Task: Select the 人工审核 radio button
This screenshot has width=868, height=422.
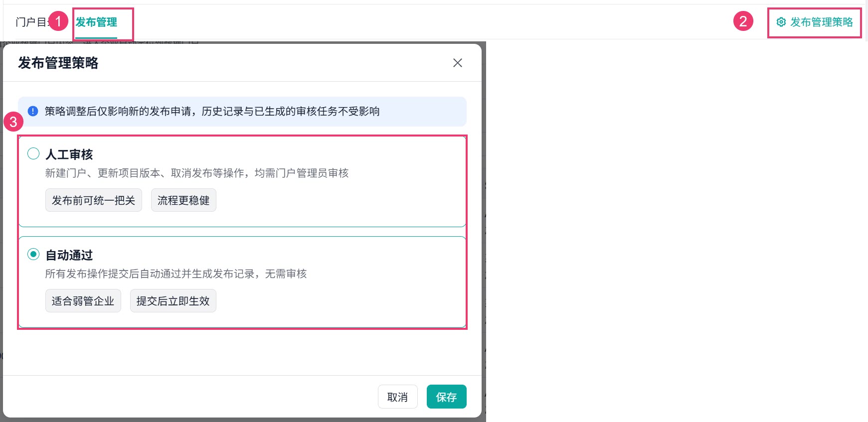Action: click(x=33, y=153)
